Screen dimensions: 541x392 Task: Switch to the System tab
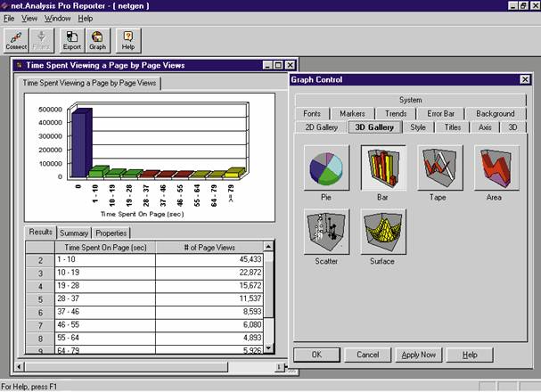pos(411,100)
